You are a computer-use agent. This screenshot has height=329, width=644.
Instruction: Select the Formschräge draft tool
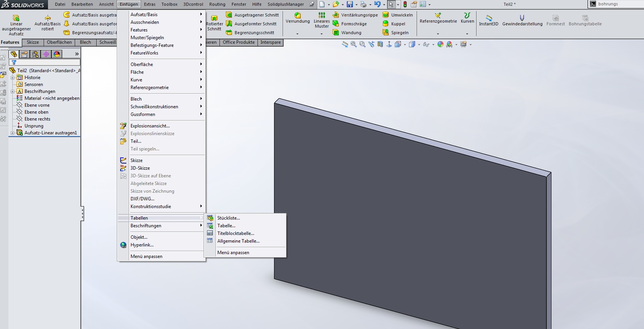[350, 24]
